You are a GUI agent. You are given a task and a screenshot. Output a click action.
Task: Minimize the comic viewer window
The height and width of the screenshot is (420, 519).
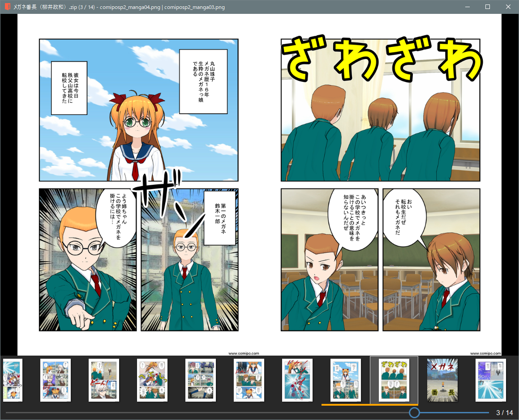coord(468,7)
